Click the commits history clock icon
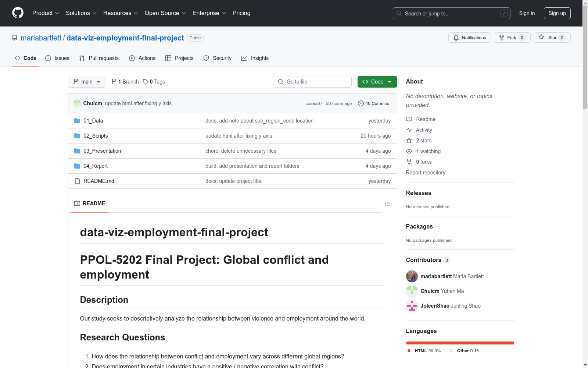The image size is (588, 368). tap(361, 103)
